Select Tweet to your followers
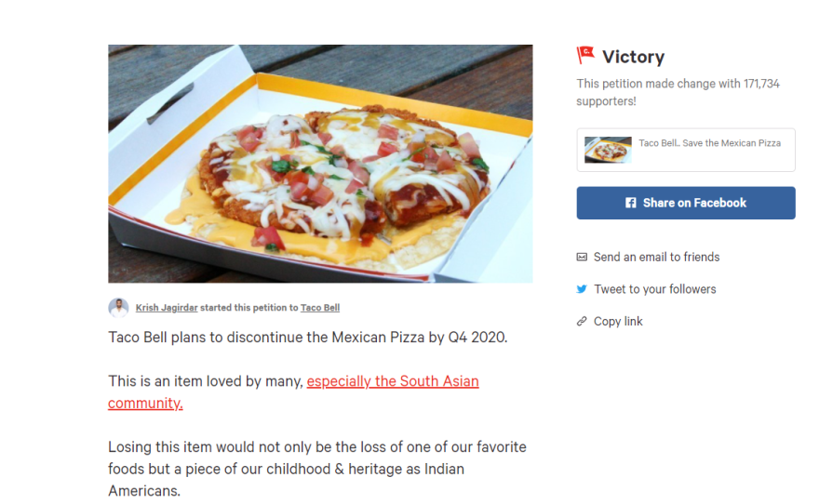Viewport: 819px width, 504px height. pyautogui.click(x=655, y=289)
